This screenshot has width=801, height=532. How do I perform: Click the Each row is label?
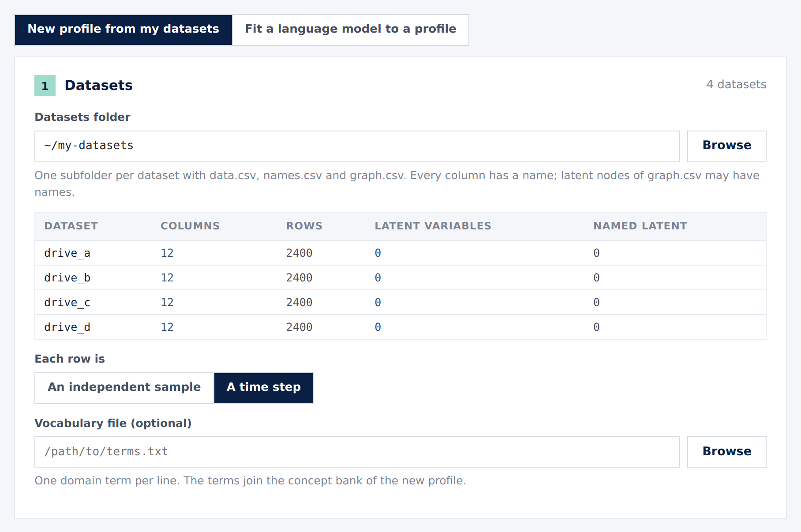point(70,359)
